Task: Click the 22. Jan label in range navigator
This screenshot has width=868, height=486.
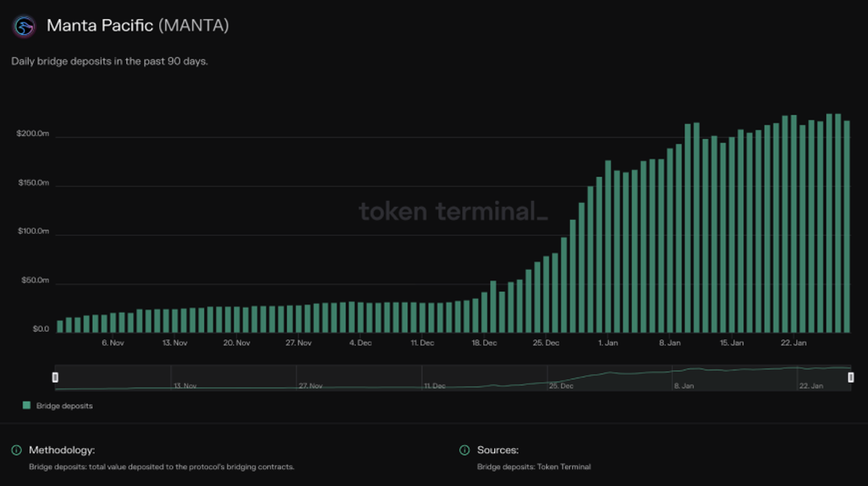Action: pos(811,386)
